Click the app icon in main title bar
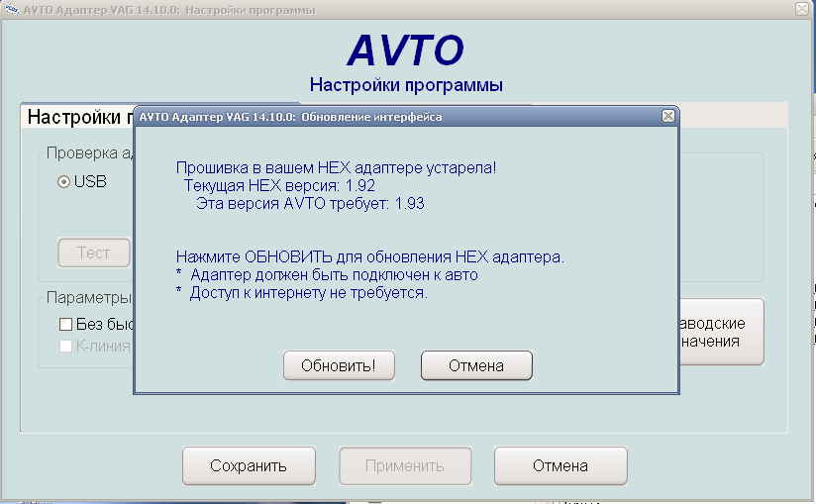The width and height of the screenshot is (816, 504). [x=12, y=9]
